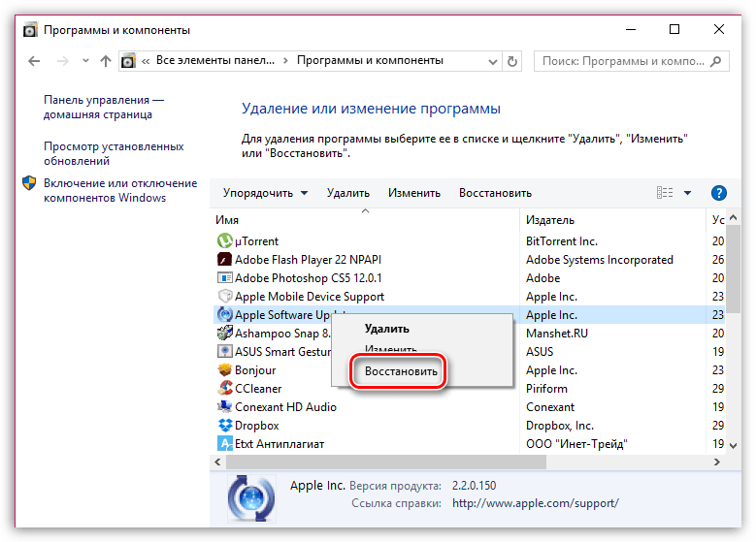
Task: Click the Etxt Антиплагиат icon
Action: point(225,444)
